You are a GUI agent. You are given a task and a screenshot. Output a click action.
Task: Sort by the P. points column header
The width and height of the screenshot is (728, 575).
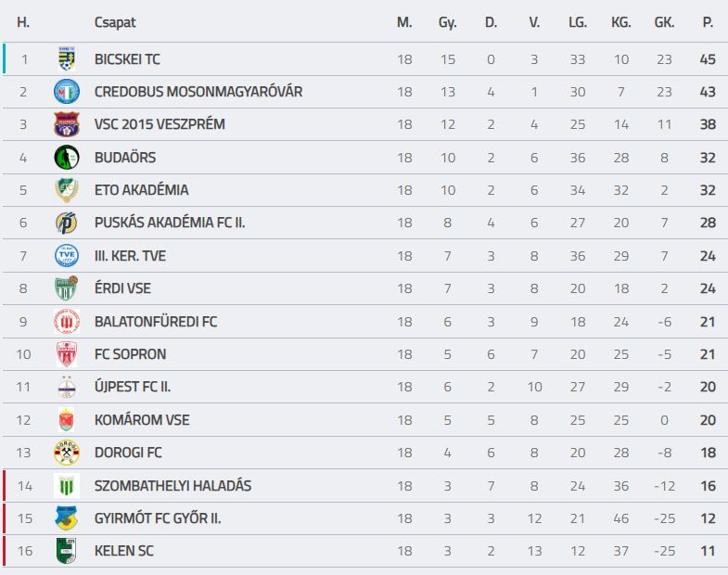(708, 22)
